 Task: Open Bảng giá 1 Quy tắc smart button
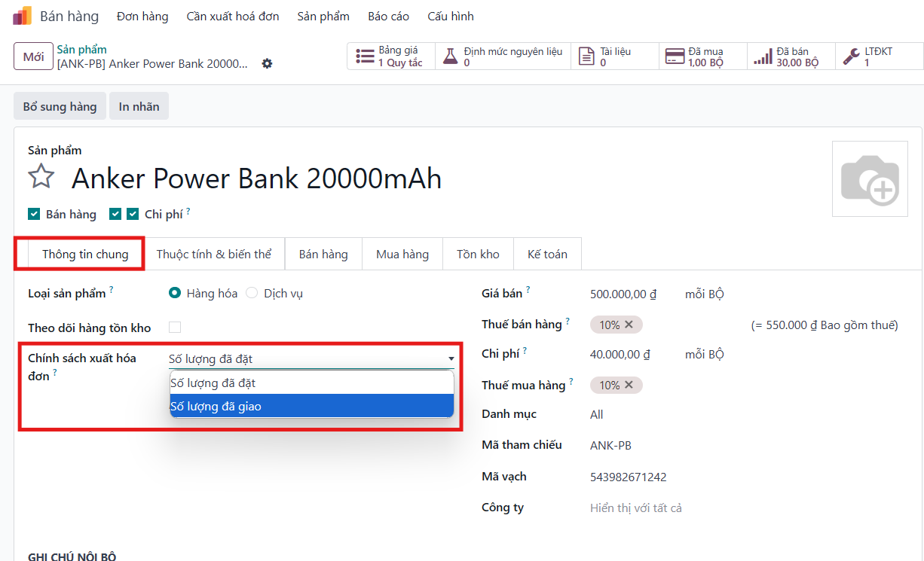point(390,56)
